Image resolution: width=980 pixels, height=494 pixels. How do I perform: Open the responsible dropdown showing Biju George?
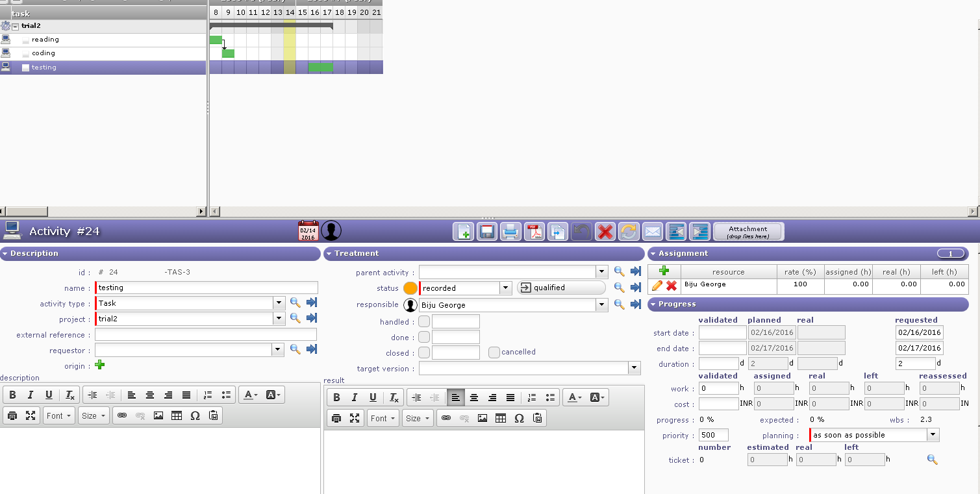click(602, 304)
